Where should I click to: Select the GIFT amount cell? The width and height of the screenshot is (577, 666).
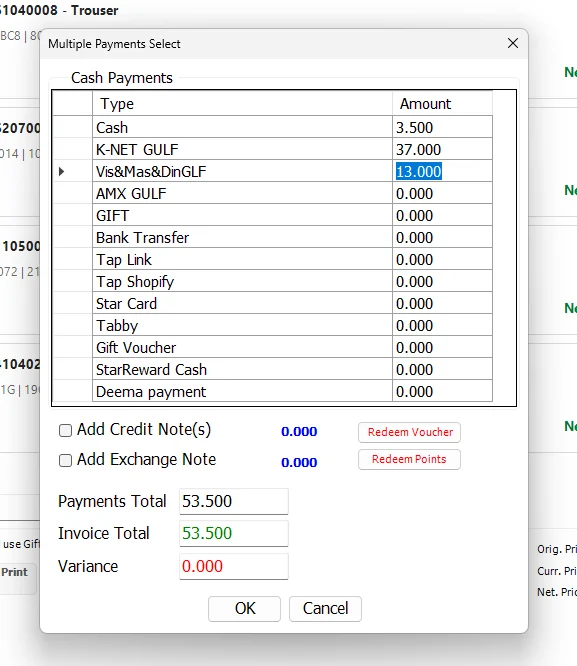click(x=442, y=215)
